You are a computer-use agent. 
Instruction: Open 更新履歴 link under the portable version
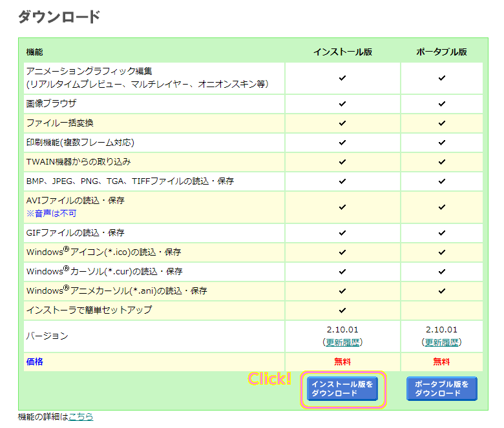(x=441, y=342)
